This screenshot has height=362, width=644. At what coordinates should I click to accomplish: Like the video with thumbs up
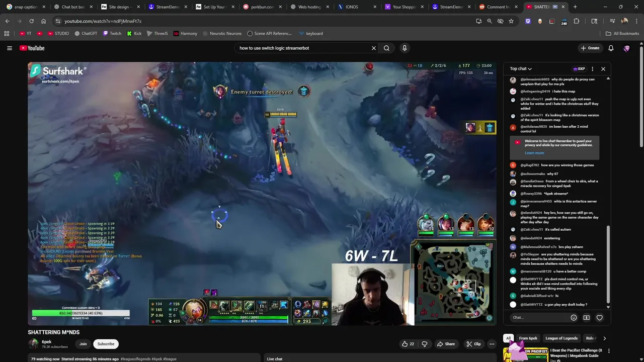[x=408, y=344]
